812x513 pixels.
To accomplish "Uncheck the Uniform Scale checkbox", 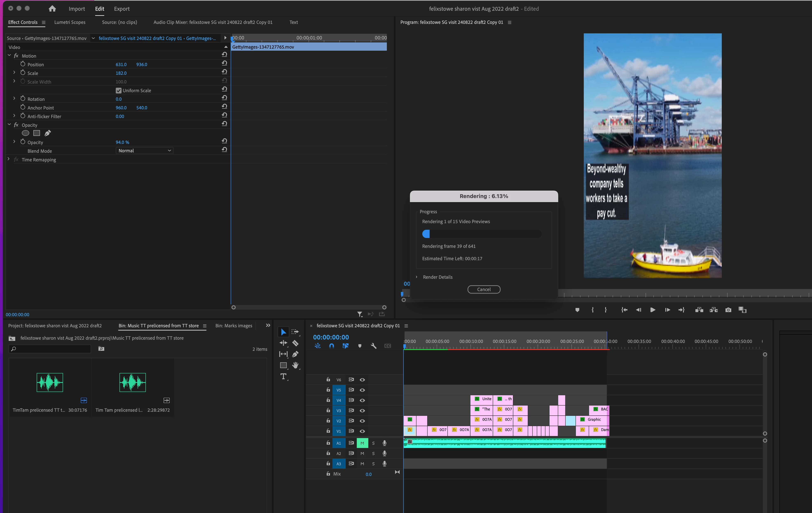I will point(118,90).
